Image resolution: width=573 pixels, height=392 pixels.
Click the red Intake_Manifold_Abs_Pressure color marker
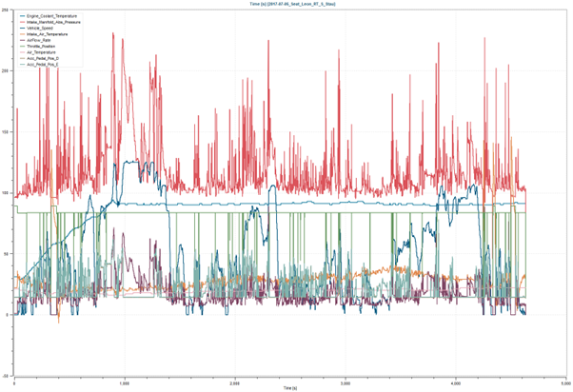click(x=20, y=23)
